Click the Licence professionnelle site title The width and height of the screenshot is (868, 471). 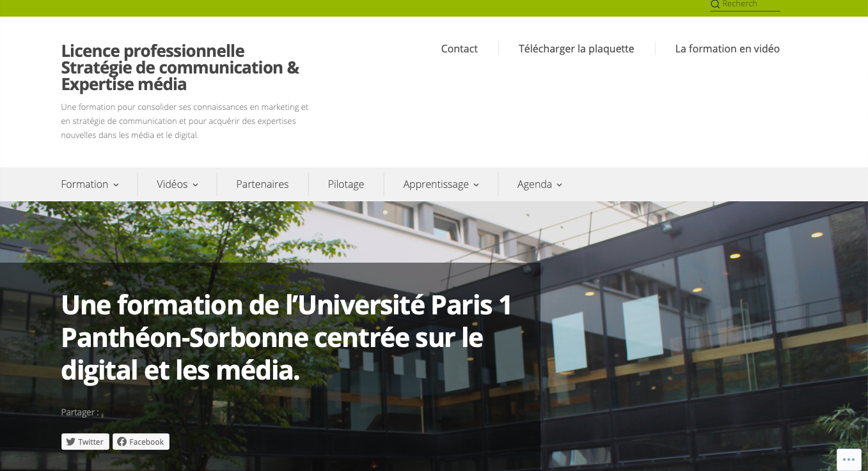coord(180,68)
